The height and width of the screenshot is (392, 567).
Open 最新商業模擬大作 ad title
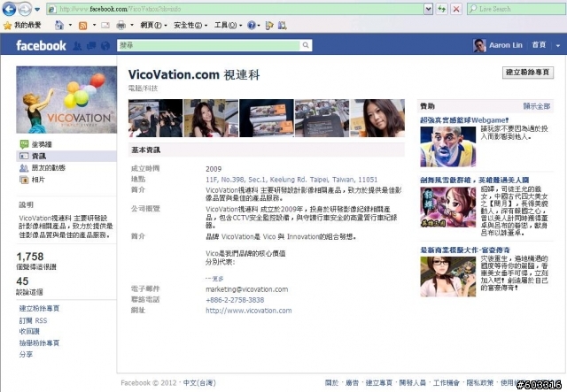(x=465, y=250)
